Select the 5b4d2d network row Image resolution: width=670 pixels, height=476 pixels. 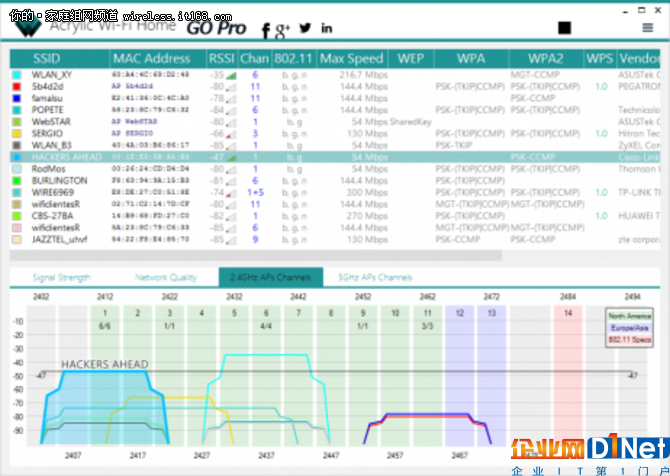(x=335, y=86)
